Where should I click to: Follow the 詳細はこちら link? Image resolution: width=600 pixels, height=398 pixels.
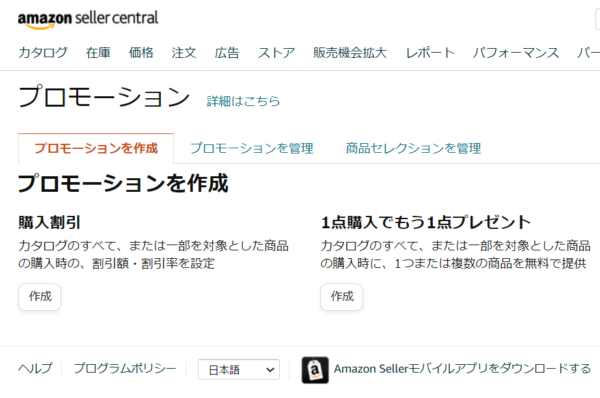click(x=243, y=101)
